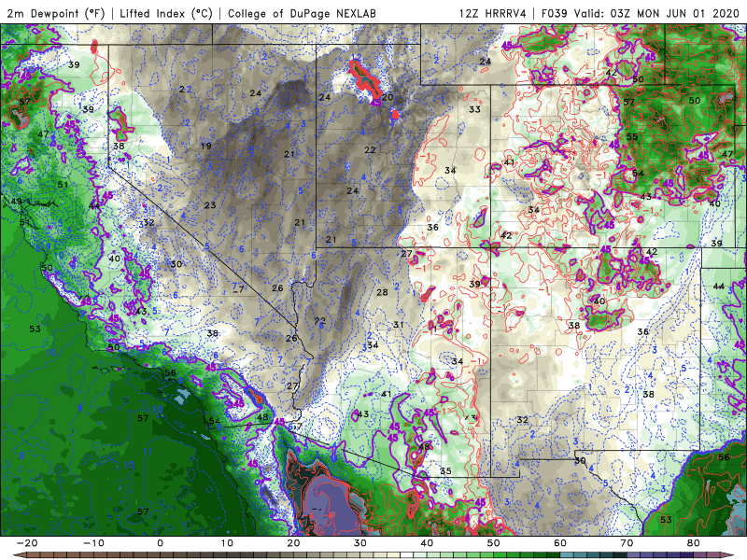Image resolution: width=747 pixels, height=560 pixels.
Task: Select the '40' legend label below the map
Action: click(427, 543)
